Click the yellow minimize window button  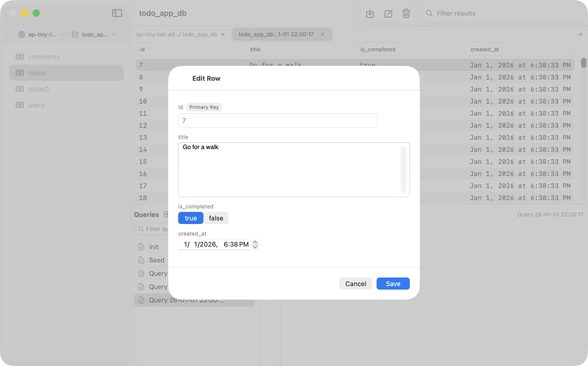click(x=25, y=13)
